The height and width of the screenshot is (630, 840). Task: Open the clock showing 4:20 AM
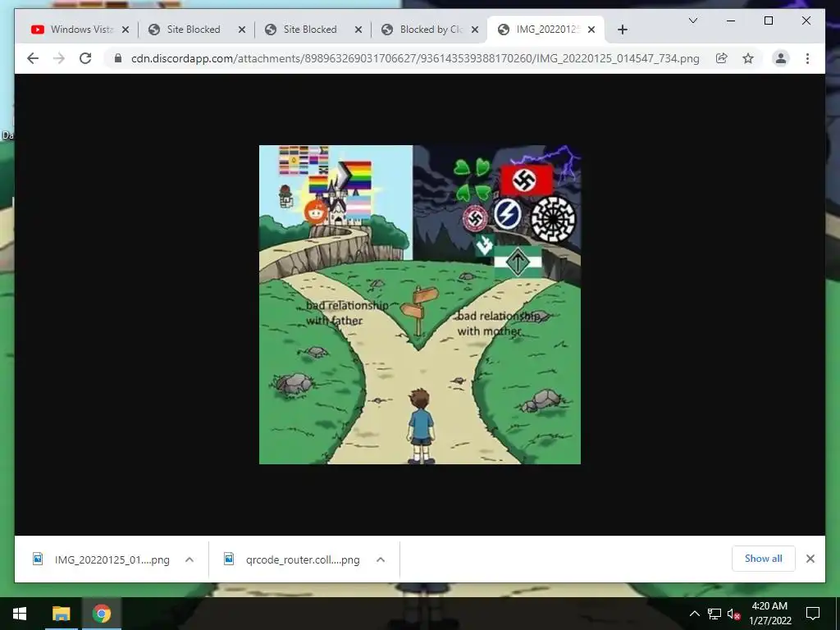769,614
